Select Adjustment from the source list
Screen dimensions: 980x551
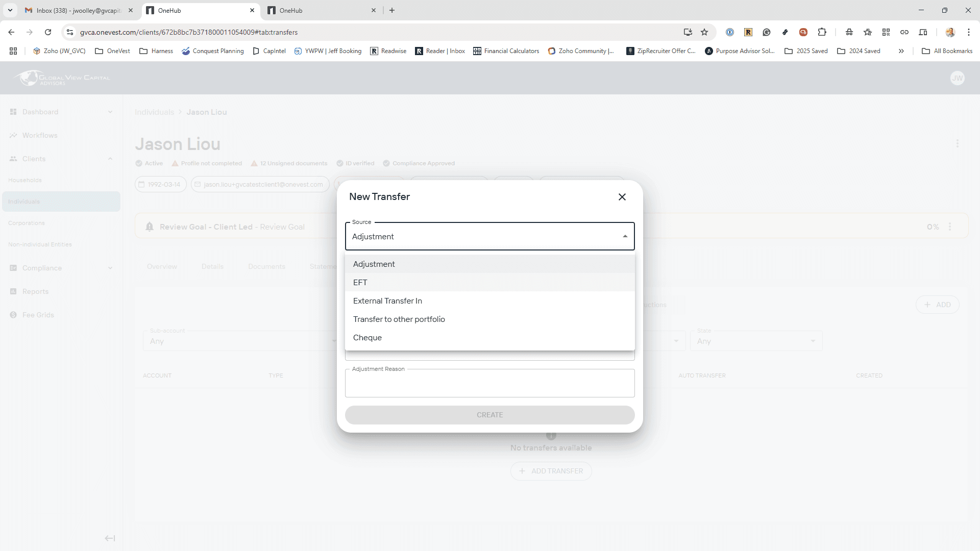point(489,264)
